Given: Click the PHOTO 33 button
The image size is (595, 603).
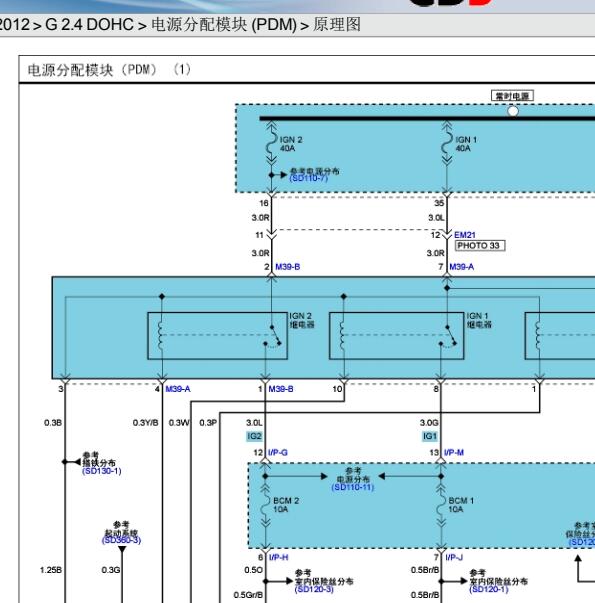Looking at the screenshot, I should (480, 246).
